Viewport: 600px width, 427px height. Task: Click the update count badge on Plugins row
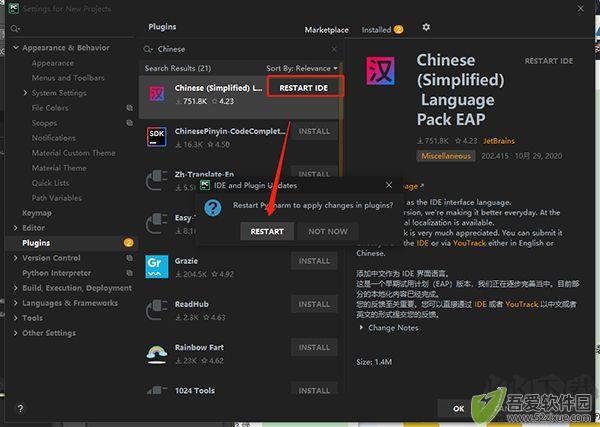[x=129, y=243]
